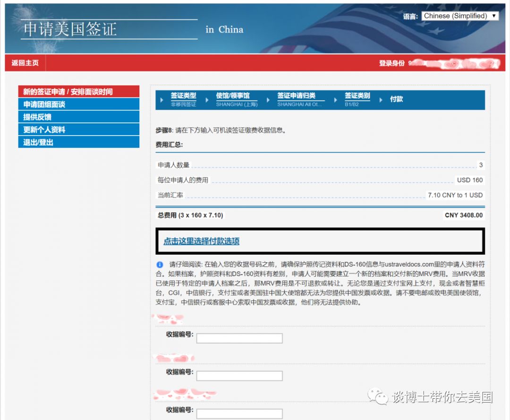
Task: Open the dropdown arrow next to Chinese (Simplified)
Action: [495, 16]
